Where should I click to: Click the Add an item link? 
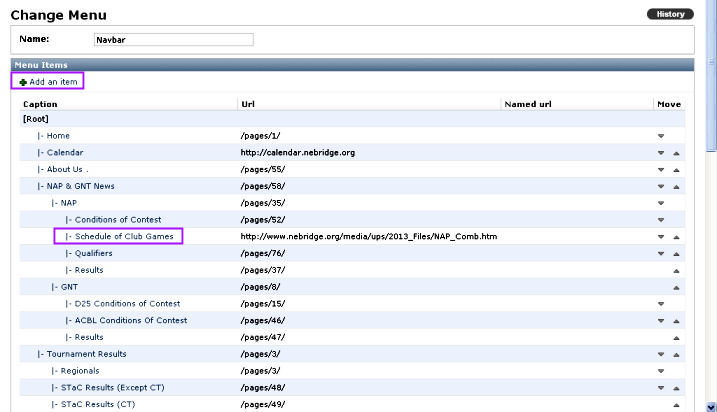[48, 82]
